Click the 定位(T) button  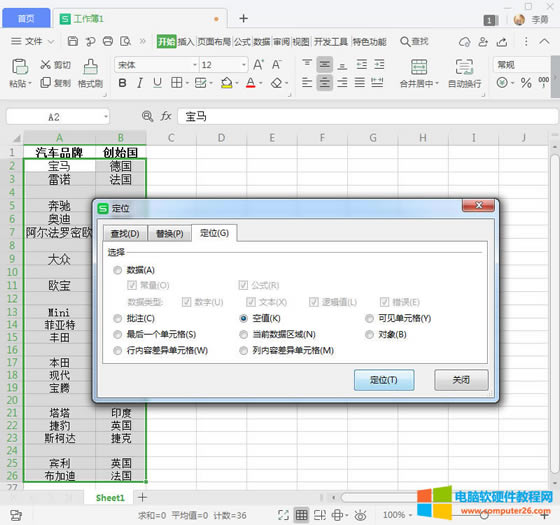(384, 380)
